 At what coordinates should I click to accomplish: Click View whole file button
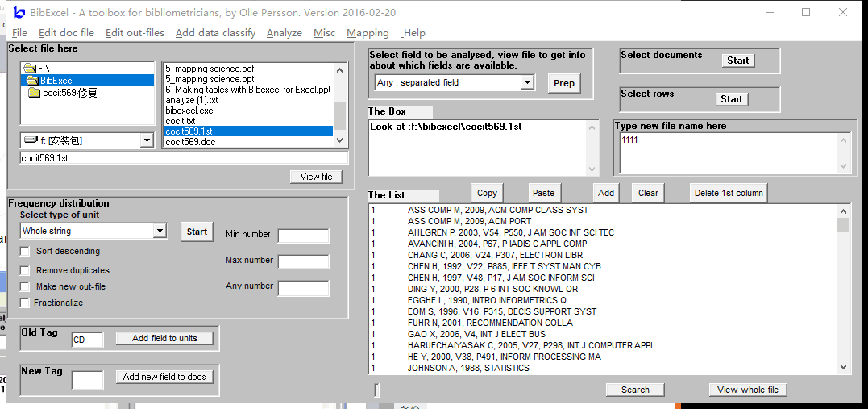coord(748,390)
